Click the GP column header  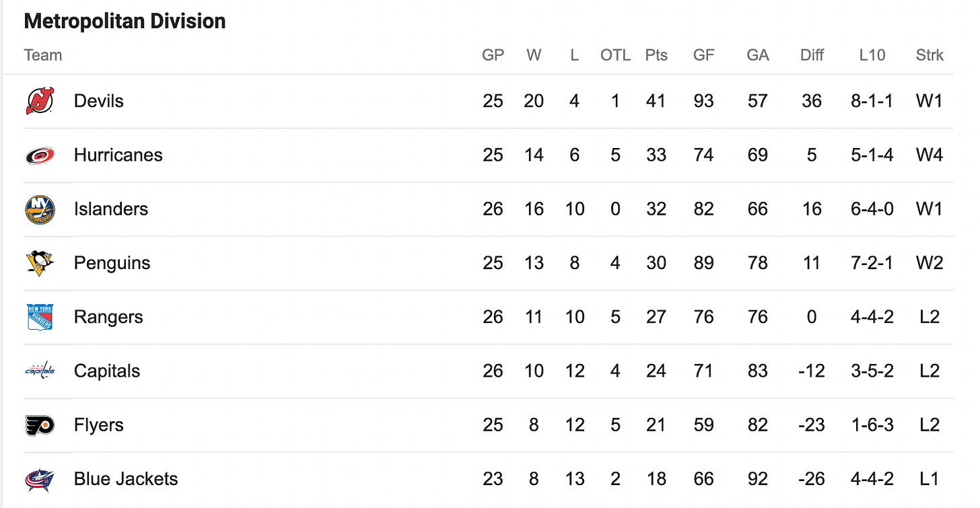pos(493,55)
